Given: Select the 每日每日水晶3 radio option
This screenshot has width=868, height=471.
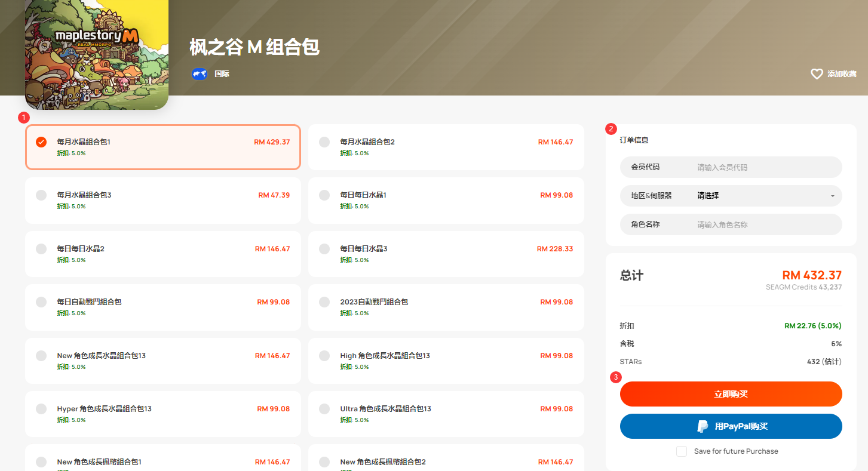Looking at the screenshot, I should point(324,248).
